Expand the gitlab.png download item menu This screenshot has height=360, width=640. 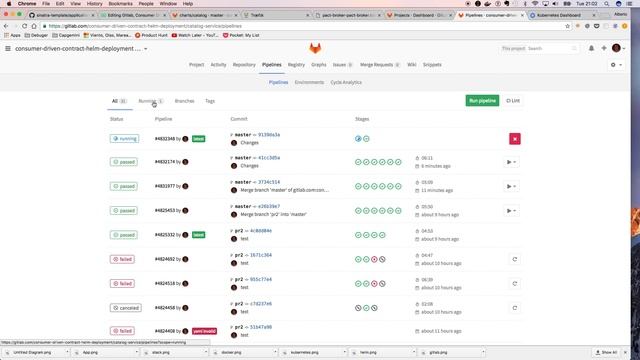(483, 352)
